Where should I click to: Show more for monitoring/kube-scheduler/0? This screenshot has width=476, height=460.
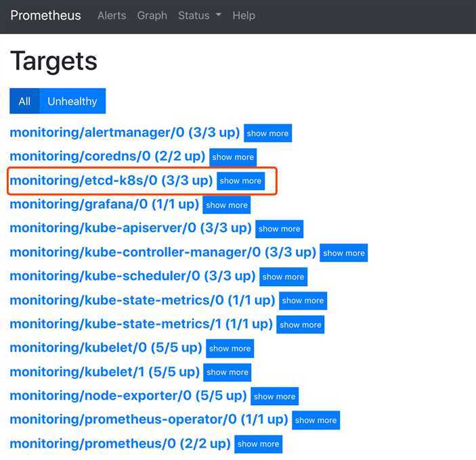click(x=283, y=277)
